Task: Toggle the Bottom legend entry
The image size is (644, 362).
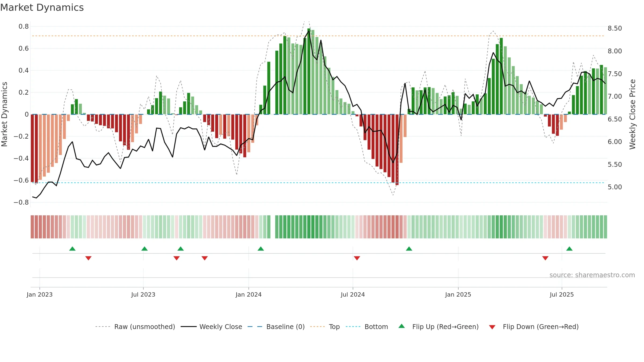Action: coord(367,327)
